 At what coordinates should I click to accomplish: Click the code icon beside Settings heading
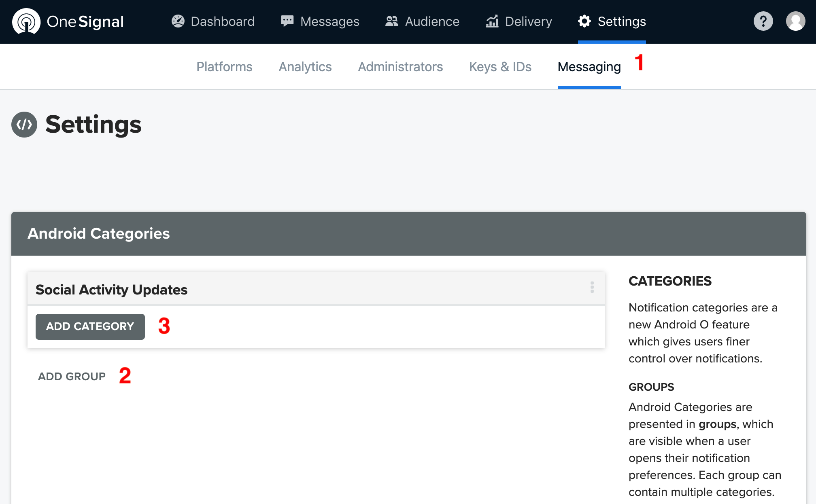coord(24,125)
